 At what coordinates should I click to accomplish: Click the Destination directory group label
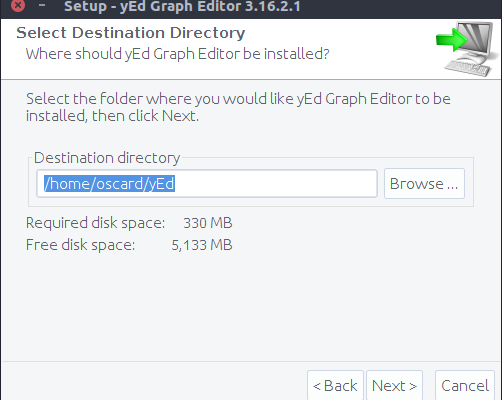pos(107,158)
